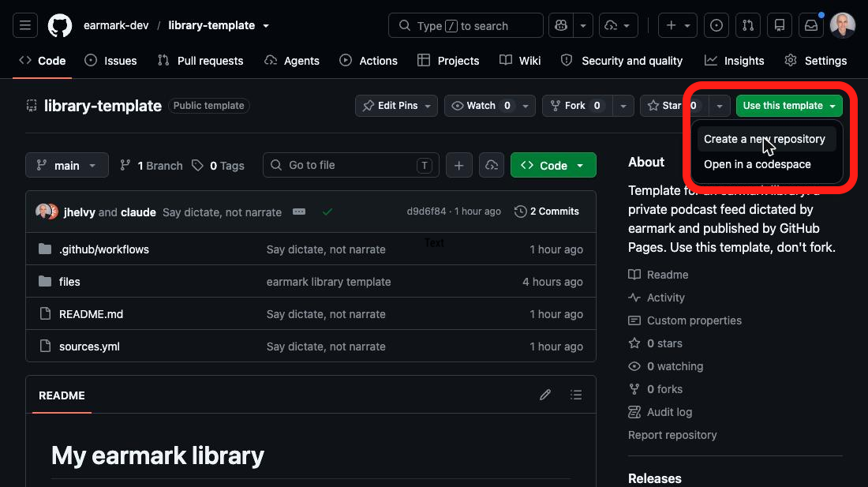
Task: Switch to the Projects tab
Action: point(448,61)
